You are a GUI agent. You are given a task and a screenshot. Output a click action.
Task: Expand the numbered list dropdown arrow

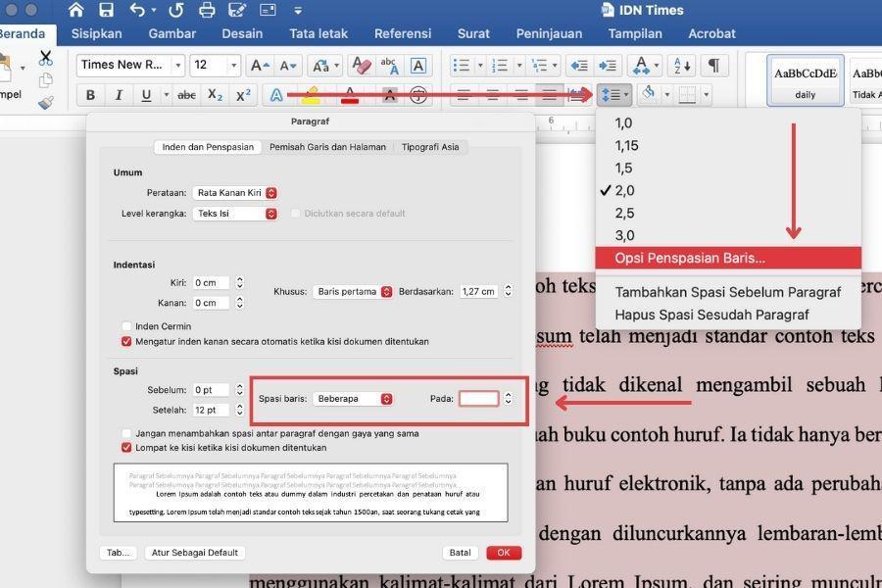(x=518, y=66)
